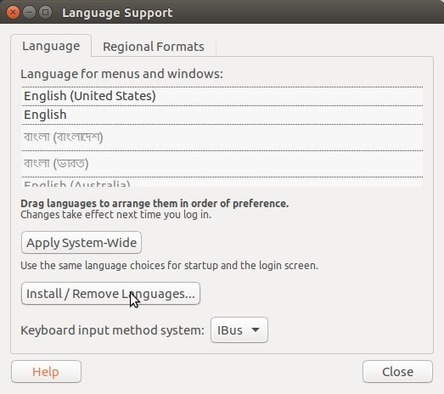
Task: Select English (United States) in the language list
Action: click(222, 96)
